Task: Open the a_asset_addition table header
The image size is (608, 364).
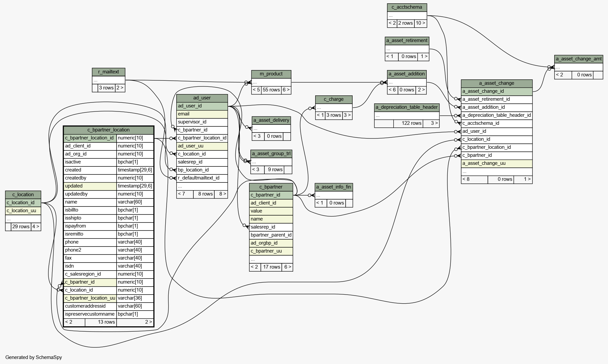Action: [407, 74]
